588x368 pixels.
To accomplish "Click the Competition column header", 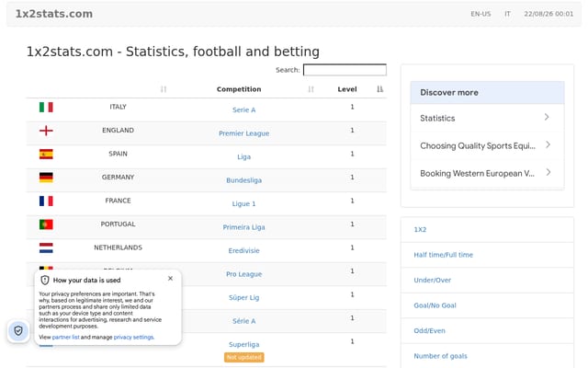I will pos(239,89).
